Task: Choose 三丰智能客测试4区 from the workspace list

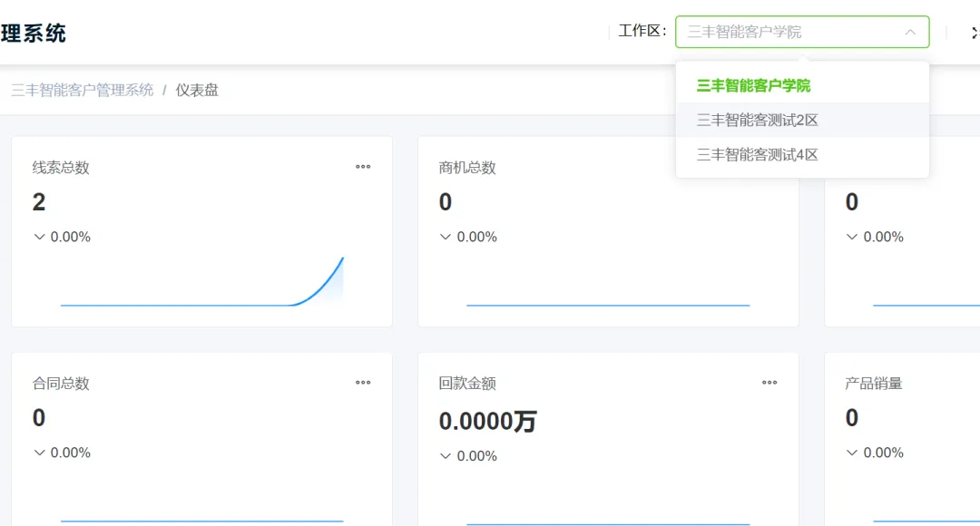Action: tap(802, 154)
